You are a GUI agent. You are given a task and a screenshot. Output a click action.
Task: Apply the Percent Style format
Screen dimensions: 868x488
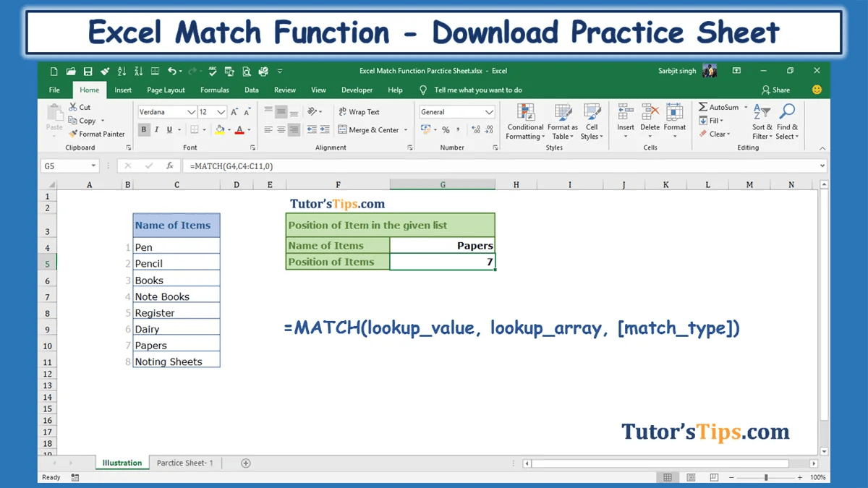coord(446,129)
